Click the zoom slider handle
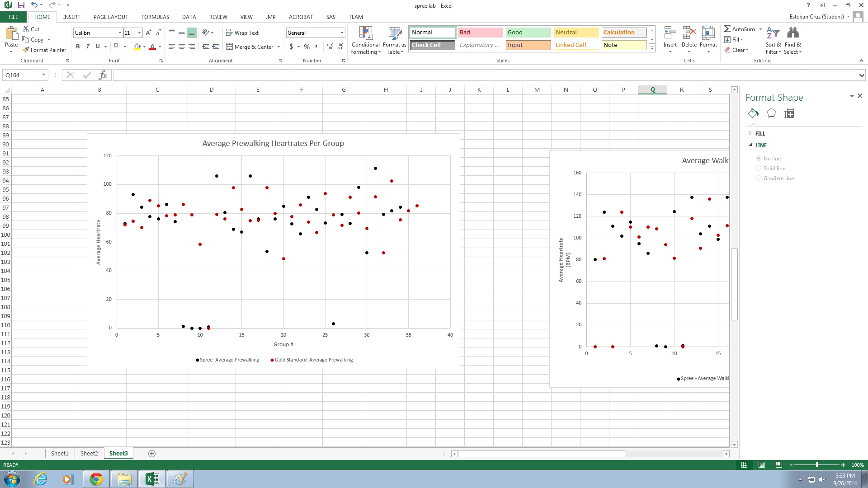Screen dimensions: 868x488 (816, 465)
